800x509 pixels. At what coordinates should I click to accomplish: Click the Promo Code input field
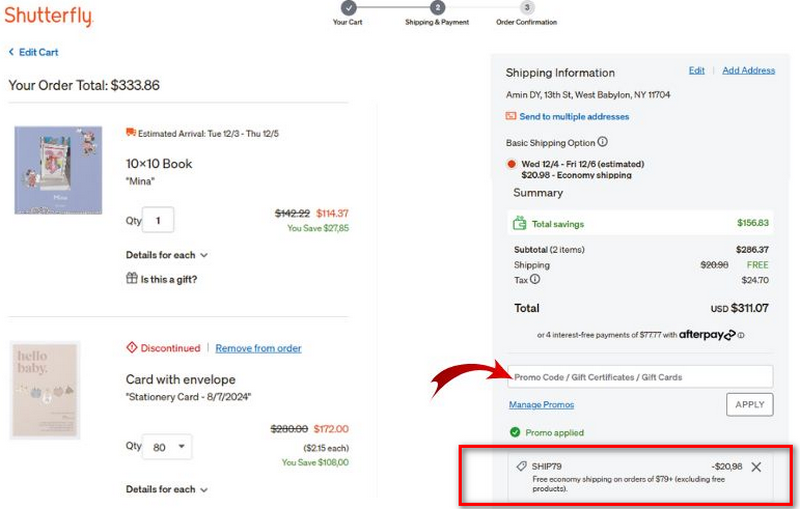click(x=640, y=377)
